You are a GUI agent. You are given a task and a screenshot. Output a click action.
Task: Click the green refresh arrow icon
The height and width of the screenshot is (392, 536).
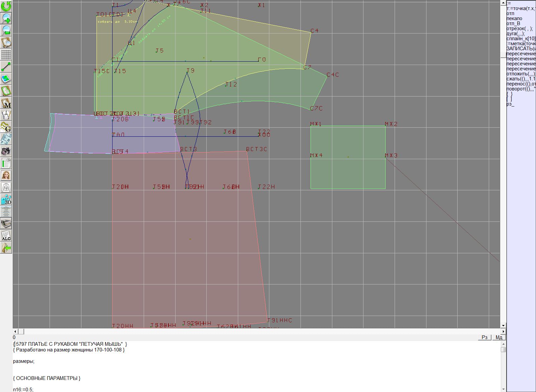coord(6,6)
